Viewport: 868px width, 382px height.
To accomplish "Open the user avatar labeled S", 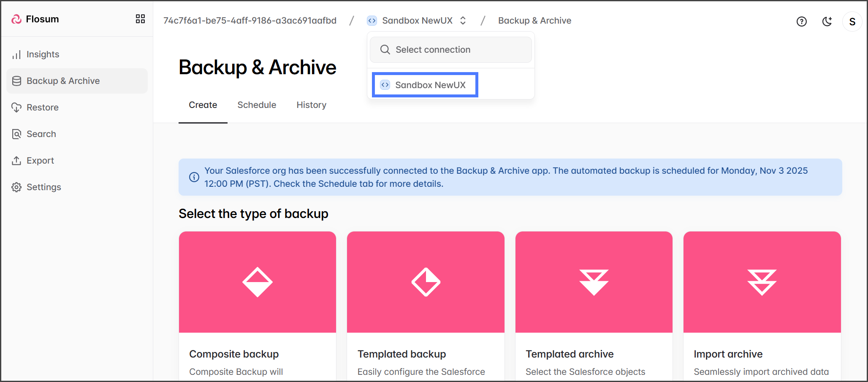I will pyautogui.click(x=852, y=22).
